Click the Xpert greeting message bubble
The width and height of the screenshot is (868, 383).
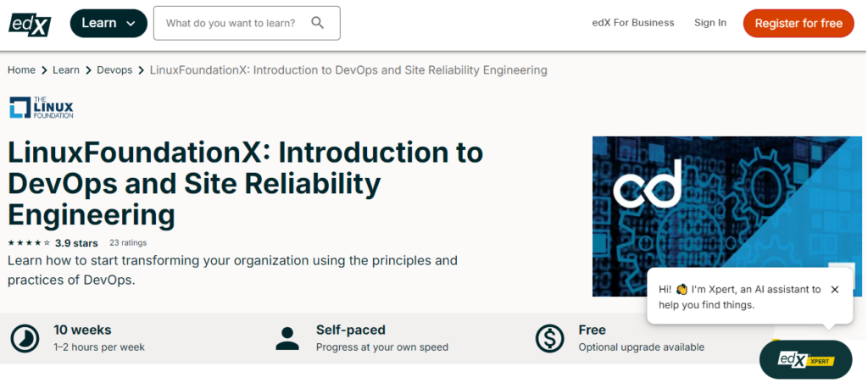pos(750,297)
